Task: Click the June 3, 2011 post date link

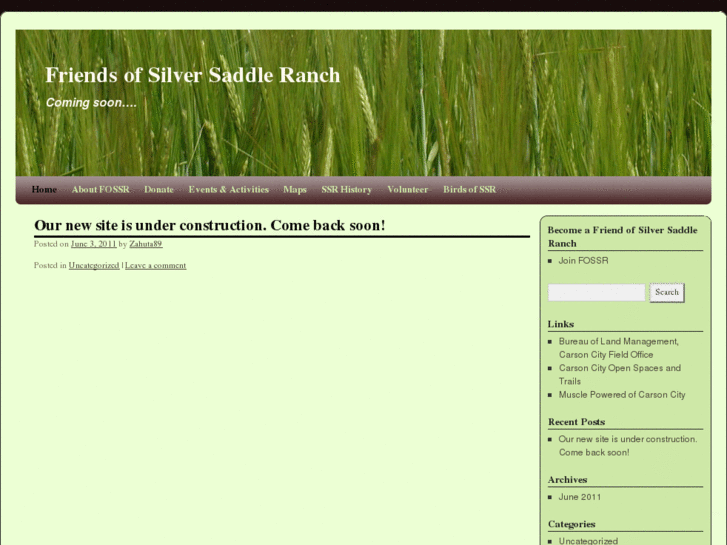Action: [x=93, y=244]
